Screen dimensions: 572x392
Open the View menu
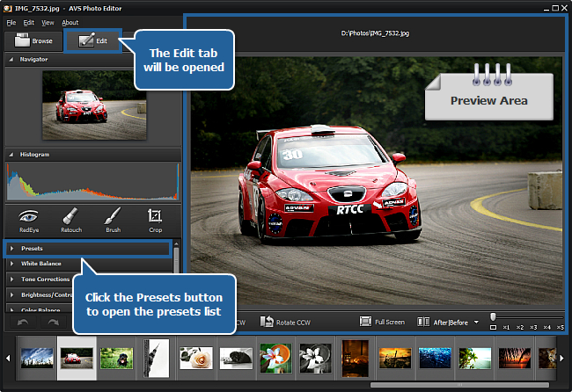(48, 23)
